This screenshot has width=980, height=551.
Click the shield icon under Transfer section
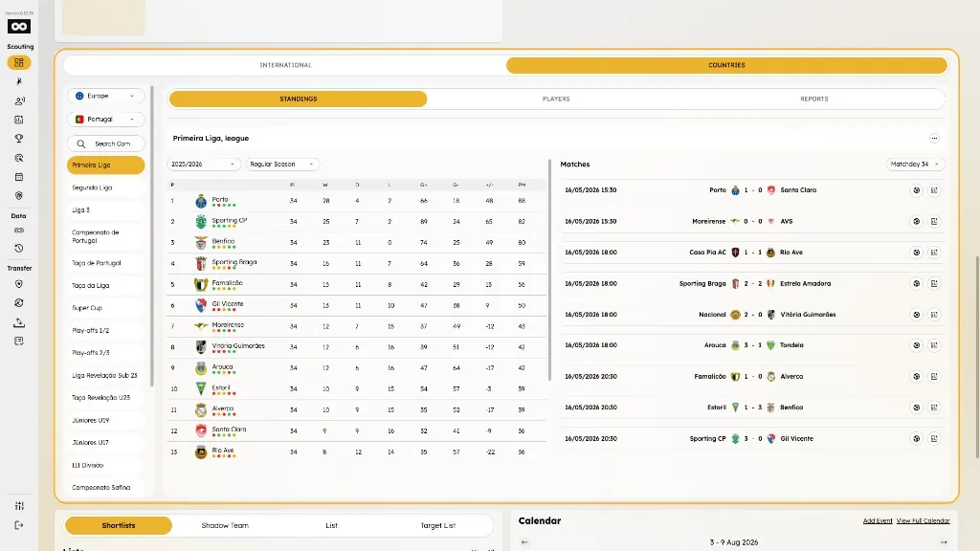click(19, 284)
